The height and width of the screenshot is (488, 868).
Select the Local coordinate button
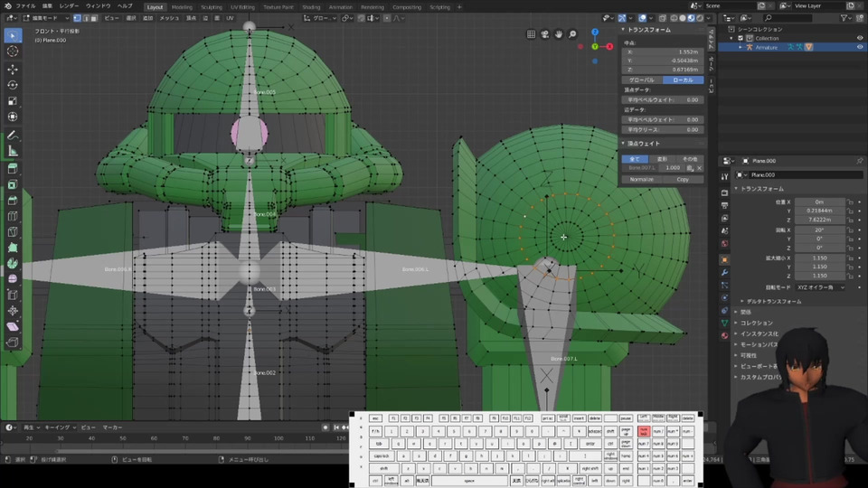pyautogui.click(x=684, y=80)
